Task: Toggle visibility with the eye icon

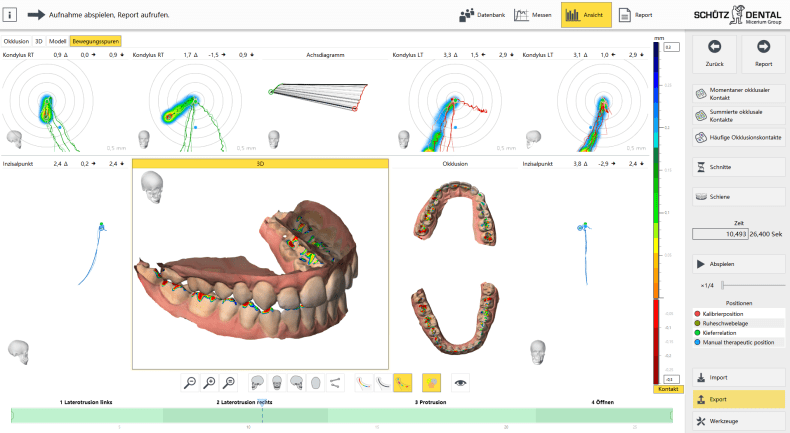Action: (x=460, y=383)
